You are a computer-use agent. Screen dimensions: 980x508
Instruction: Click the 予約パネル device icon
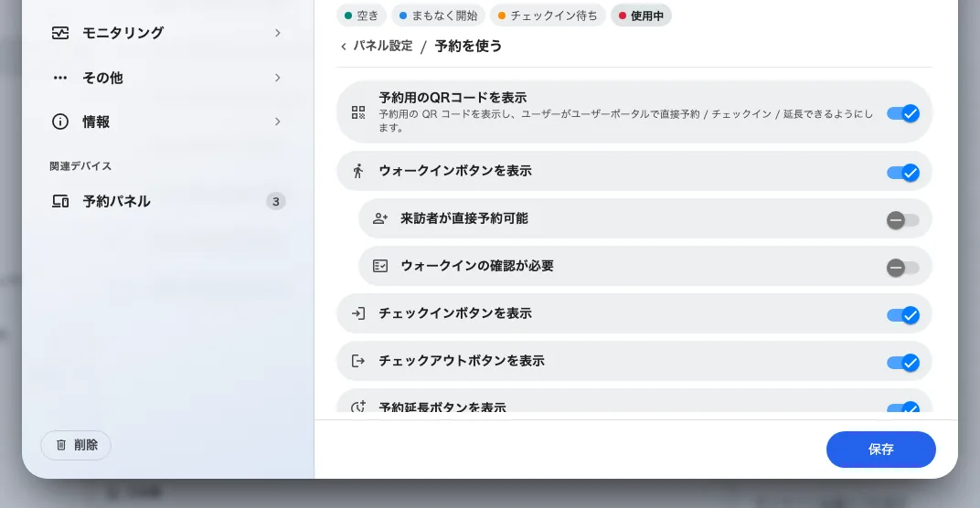[x=60, y=201]
